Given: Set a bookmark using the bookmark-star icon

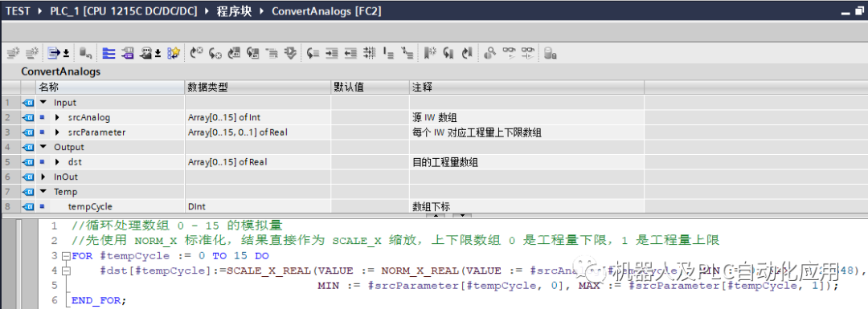Looking at the screenshot, I should coord(430,52).
